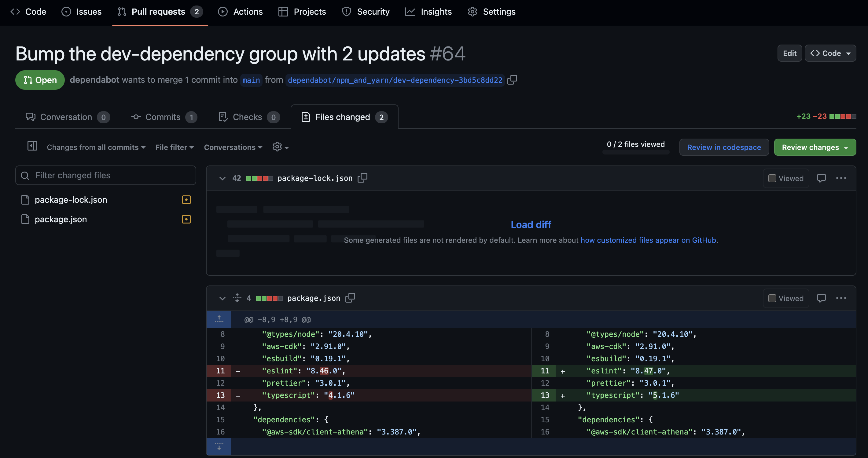Screen dimensions: 868x458
Task: Collapse the package-lock.json diff
Action: pos(223,178)
